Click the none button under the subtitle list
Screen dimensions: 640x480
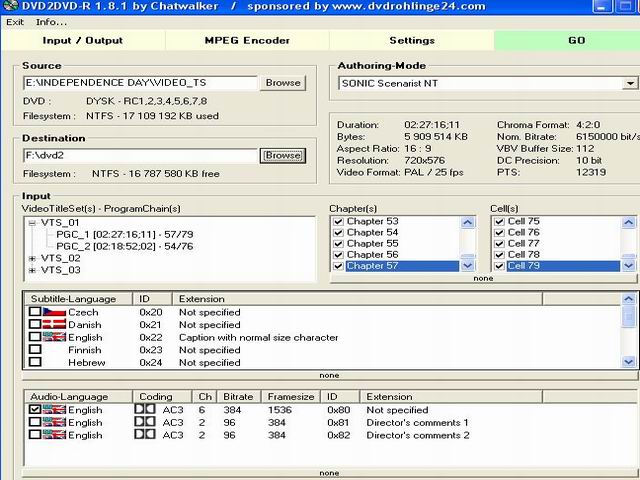tap(329, 376)
